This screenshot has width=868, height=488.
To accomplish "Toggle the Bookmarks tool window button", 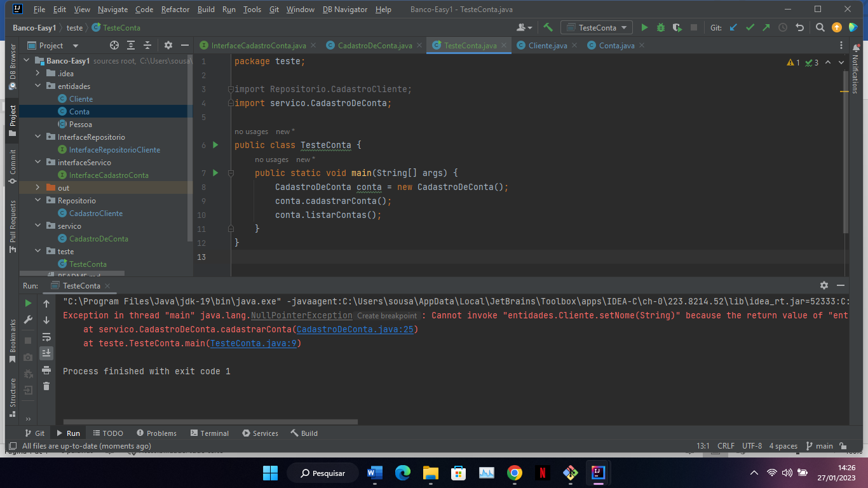I will [12, 341].
